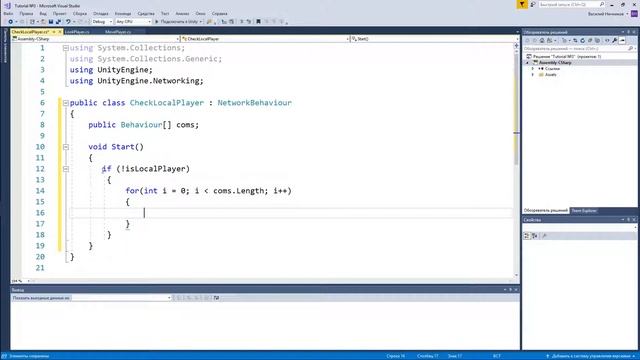Open Properties wrench icon in Solution Explorer
Viewport: 640px width, 360px height.
click(615, 40)
